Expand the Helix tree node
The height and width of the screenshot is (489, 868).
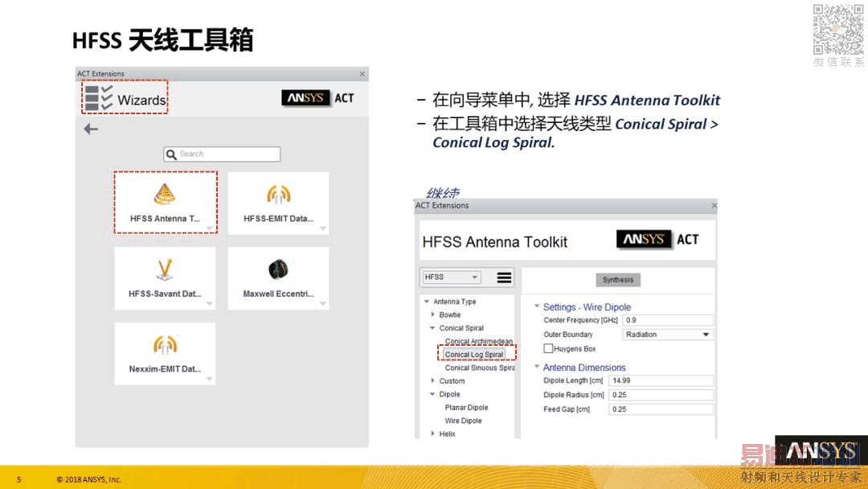(433, 434)
